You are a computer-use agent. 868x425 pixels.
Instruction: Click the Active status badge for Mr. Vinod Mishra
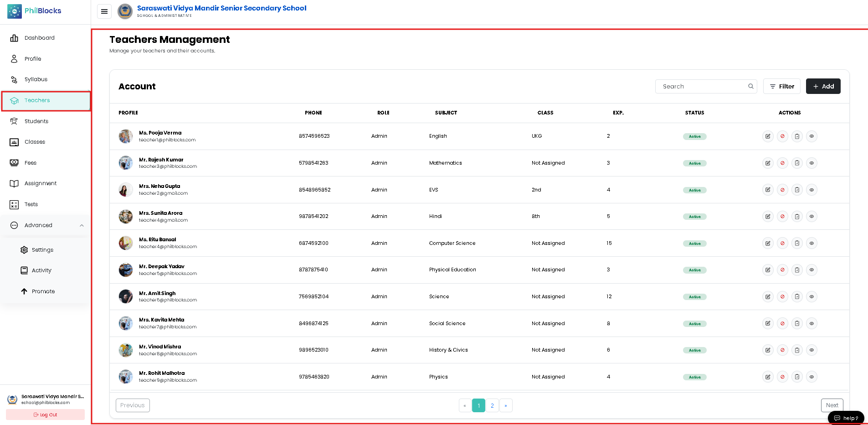pos(694,350)
